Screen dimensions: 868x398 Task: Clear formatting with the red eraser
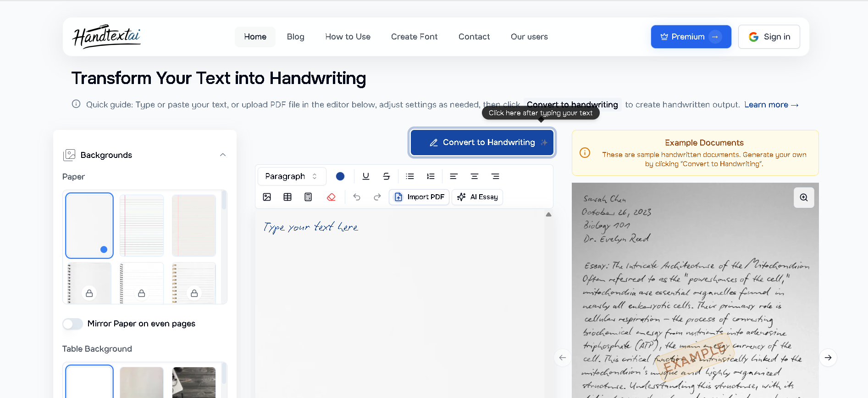(331, 197)
